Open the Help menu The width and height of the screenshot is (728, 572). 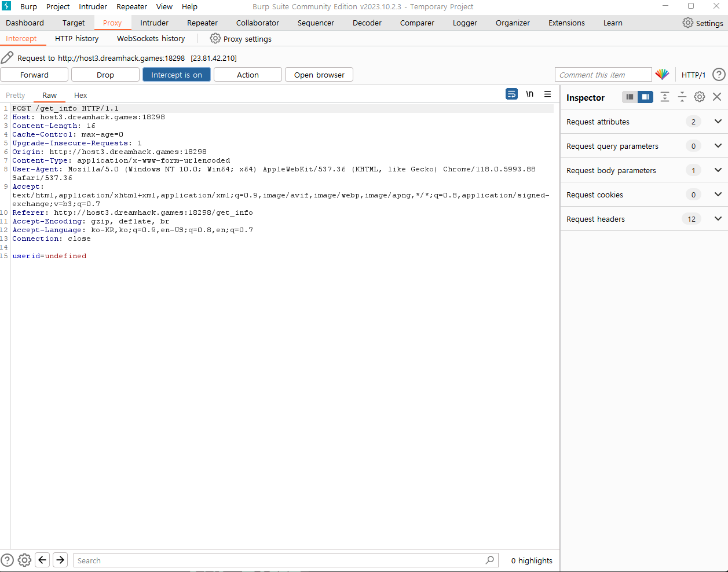[189, 6]
